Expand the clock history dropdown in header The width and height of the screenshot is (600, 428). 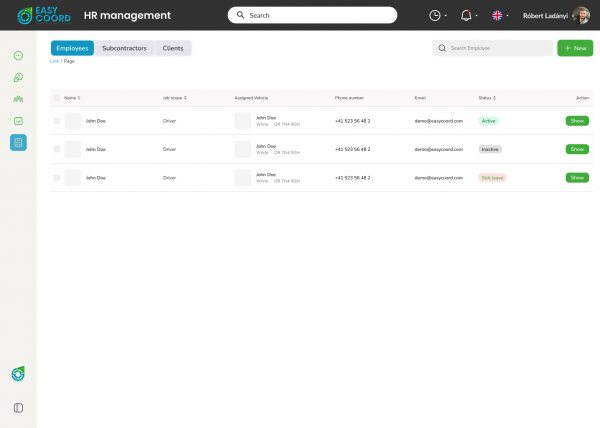[x=437, y=15]
